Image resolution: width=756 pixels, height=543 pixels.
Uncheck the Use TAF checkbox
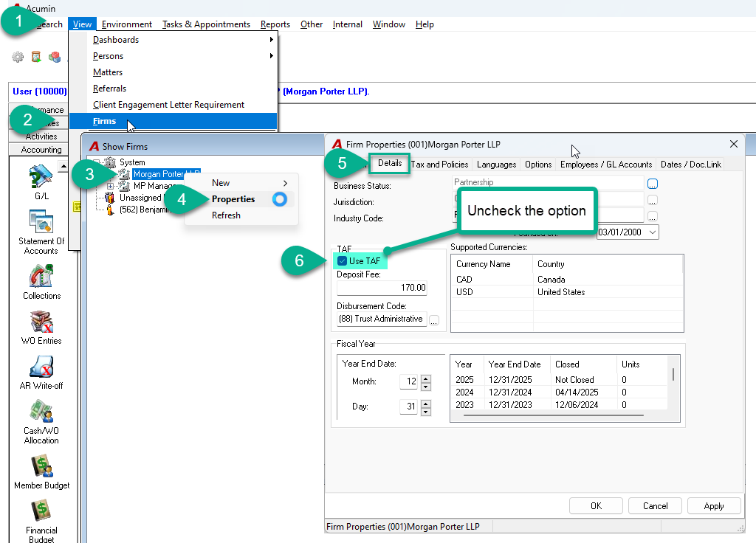coord(343,260)
